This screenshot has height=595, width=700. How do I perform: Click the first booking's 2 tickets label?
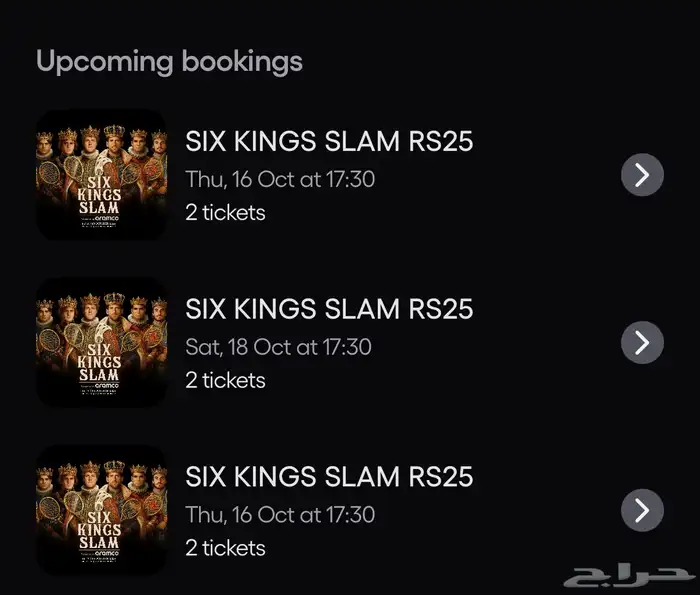pyautogui.click(x=225, y=213)
